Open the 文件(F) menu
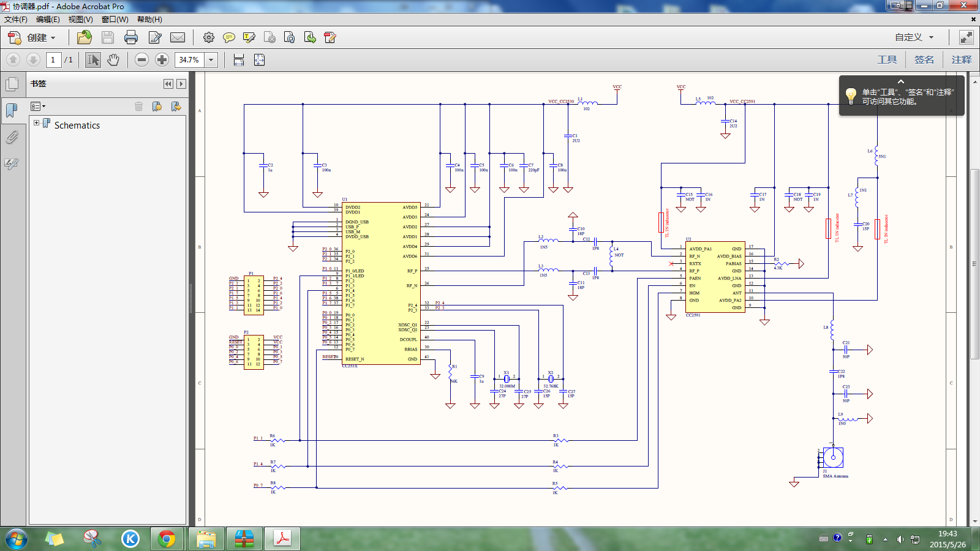 click(x=16, y=20)
